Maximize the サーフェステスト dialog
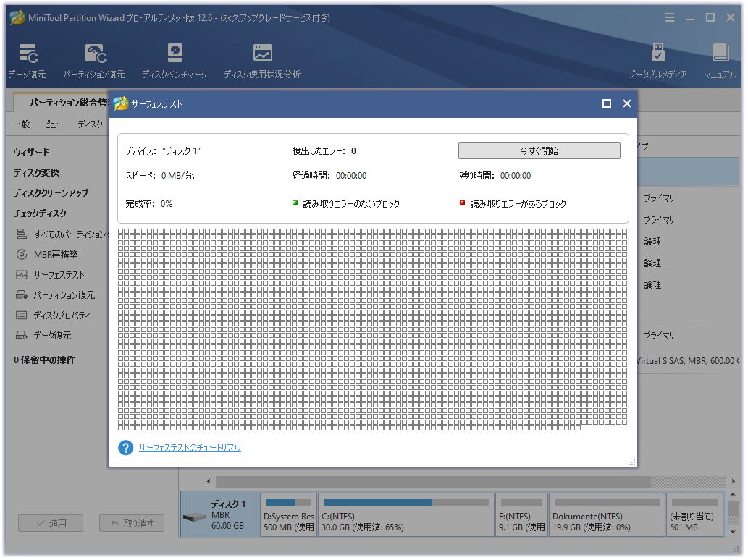Image resolution: width=748 pixels, height=560 pixels. [607, 103]
